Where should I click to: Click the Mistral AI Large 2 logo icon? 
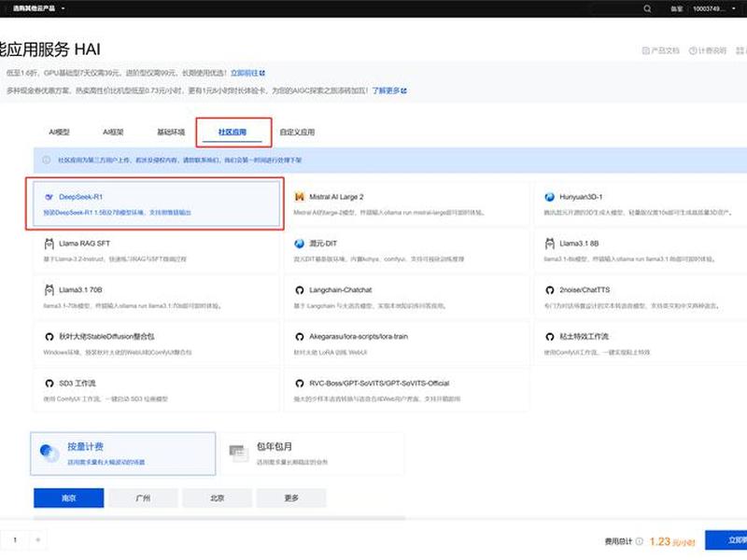(x=299, y=197)
